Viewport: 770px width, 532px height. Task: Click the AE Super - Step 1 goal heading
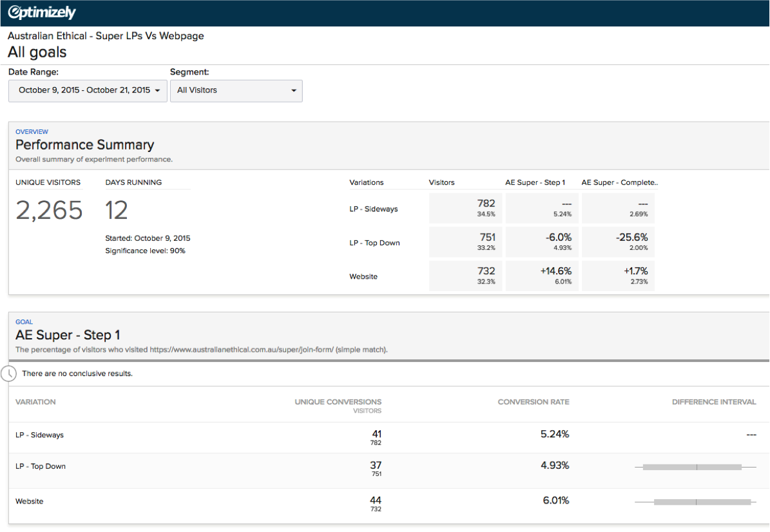(x=68, y=335)
